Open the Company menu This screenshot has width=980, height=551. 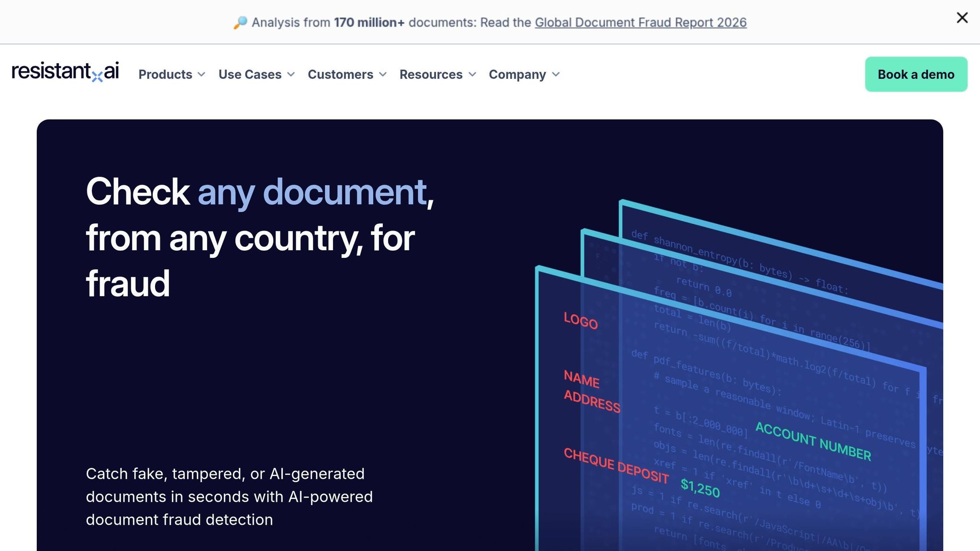pos(517,74)
